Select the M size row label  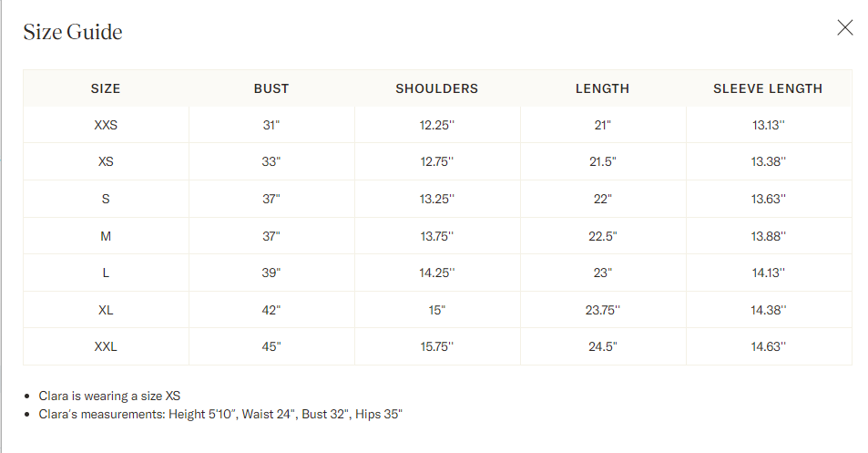[106, 236]
